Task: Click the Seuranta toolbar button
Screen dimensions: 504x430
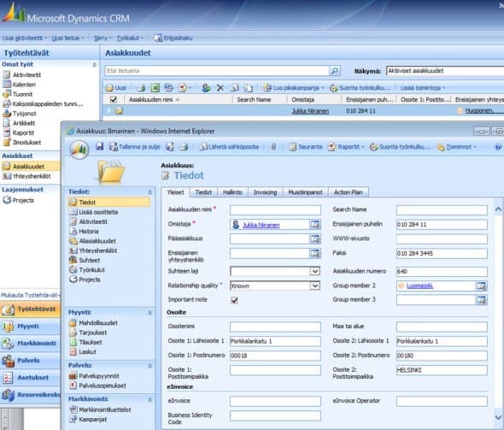Action: pyautogui.click(x=306, y=147)
